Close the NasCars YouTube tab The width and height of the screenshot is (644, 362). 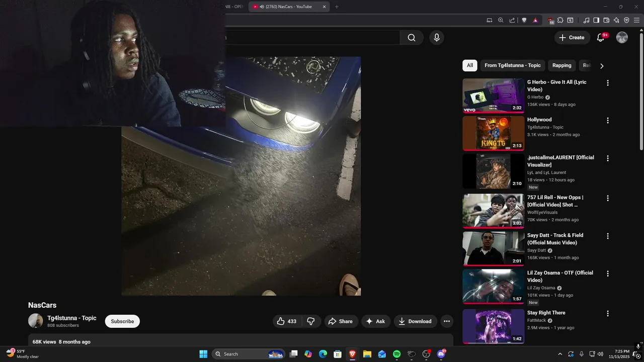pos(324,7)
